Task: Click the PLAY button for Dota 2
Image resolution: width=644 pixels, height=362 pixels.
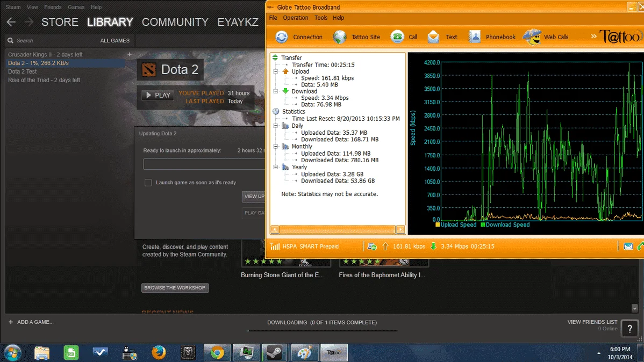Action: point(158,95)
